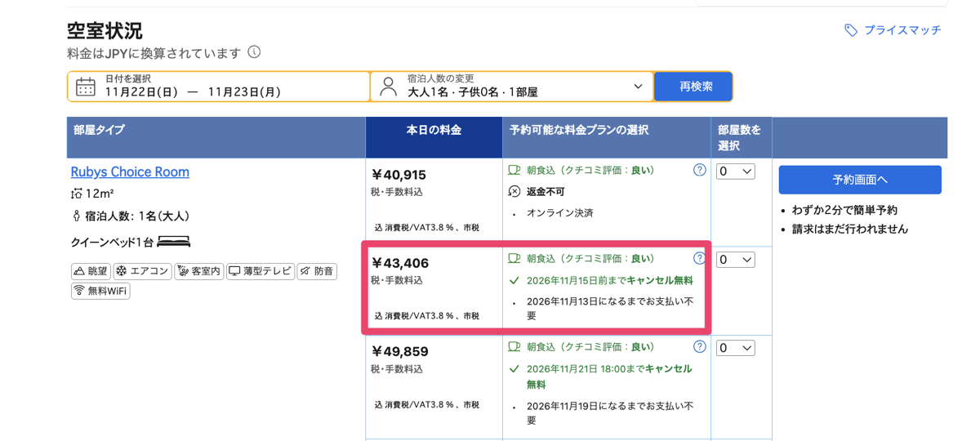The width and height of the screenshot is (980, 441).
Task: Click the 予約画面へ reserve button
Action: coord(860,180)
